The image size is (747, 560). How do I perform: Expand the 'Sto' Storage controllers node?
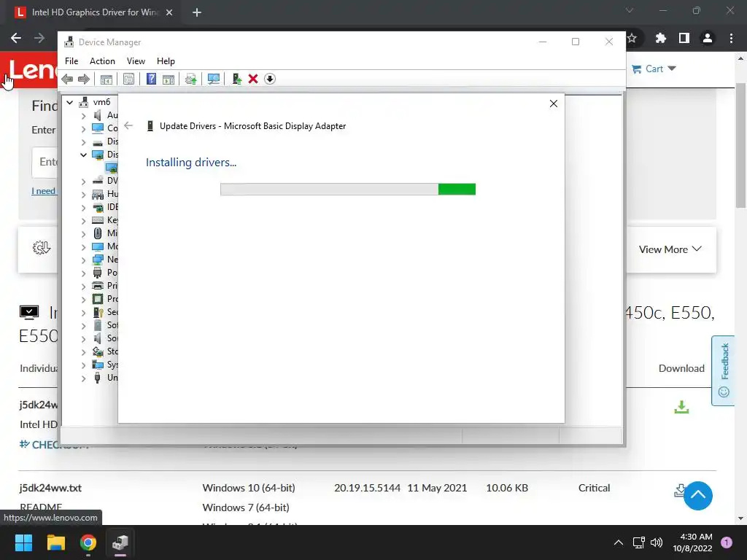(x=83, y=351)
